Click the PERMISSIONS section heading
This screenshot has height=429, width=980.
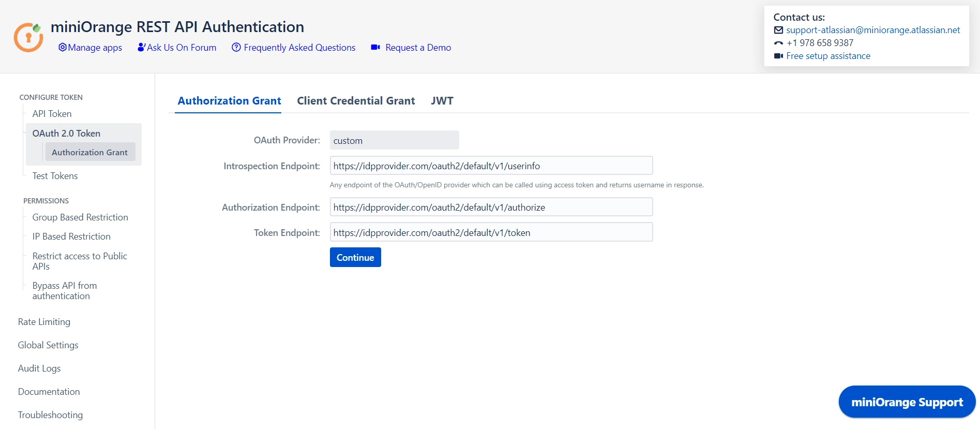pos(46,201)
